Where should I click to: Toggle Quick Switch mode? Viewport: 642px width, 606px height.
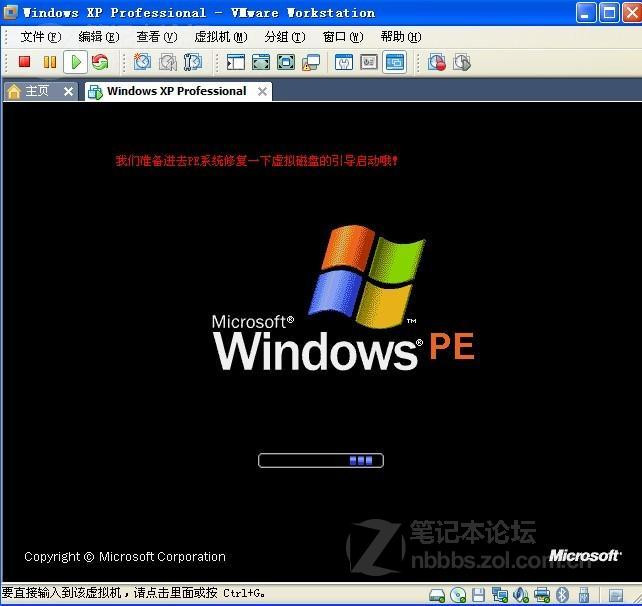coord(286,62)
